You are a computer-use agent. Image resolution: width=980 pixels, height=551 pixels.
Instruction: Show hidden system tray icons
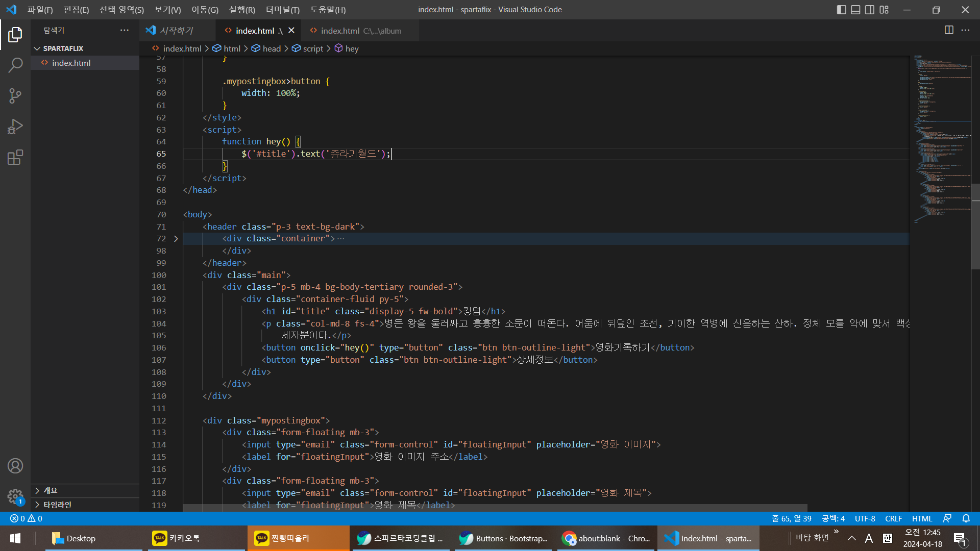pos(851,538)
